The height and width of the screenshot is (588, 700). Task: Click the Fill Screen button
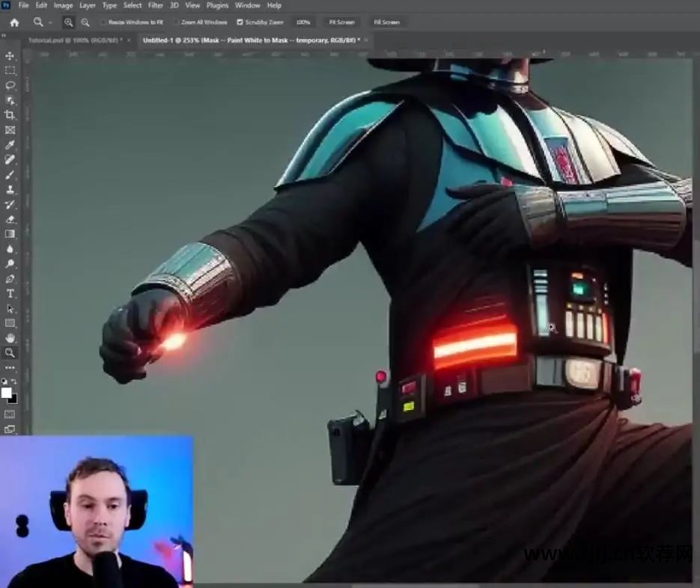pos(386,22)
